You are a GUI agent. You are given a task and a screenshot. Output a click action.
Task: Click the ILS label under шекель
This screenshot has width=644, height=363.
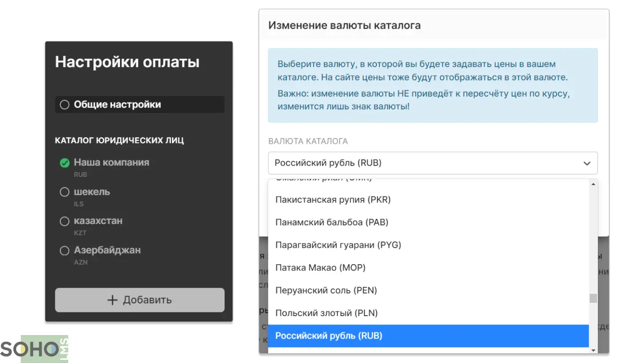(x=79, y=204)
